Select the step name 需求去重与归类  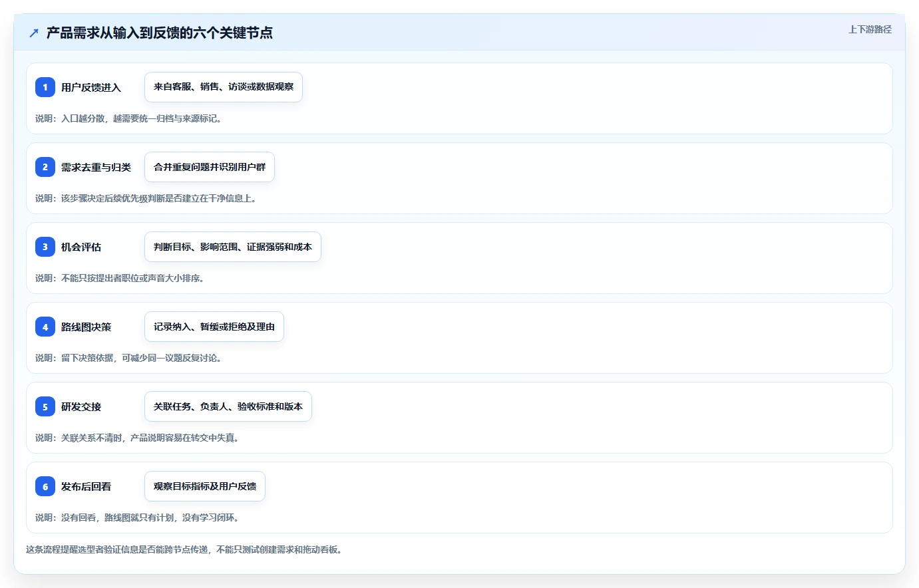click(x=96, y=167)
